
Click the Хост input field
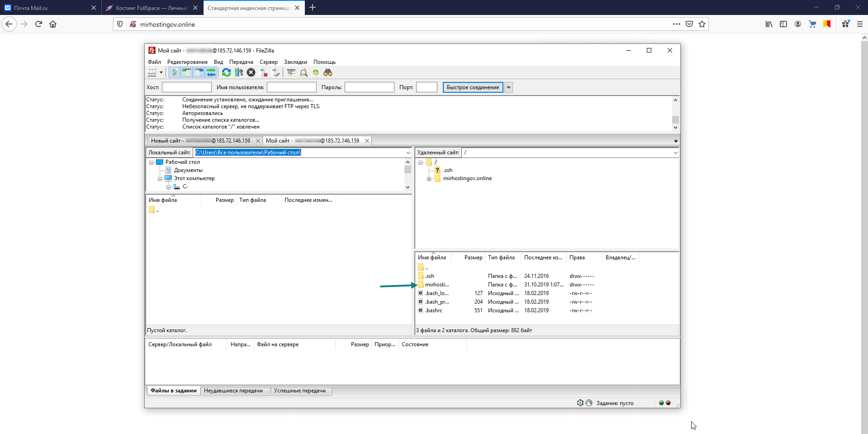187,87
